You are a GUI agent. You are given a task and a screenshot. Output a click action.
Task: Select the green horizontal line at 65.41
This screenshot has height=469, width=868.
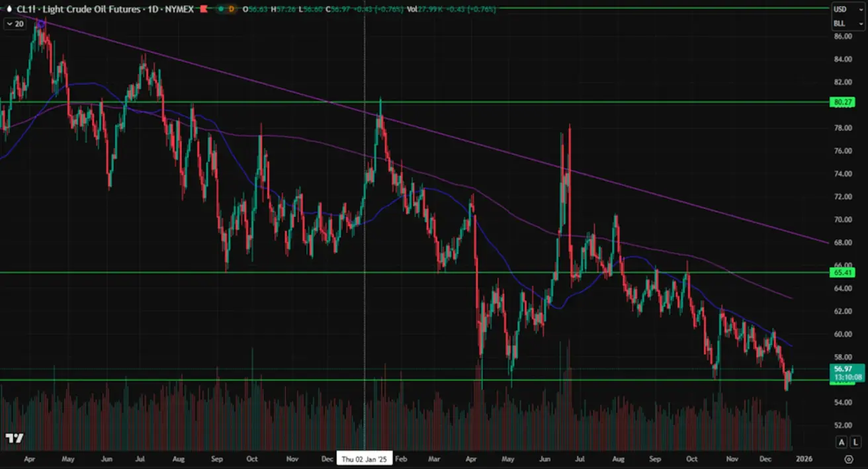click(397, 273)
